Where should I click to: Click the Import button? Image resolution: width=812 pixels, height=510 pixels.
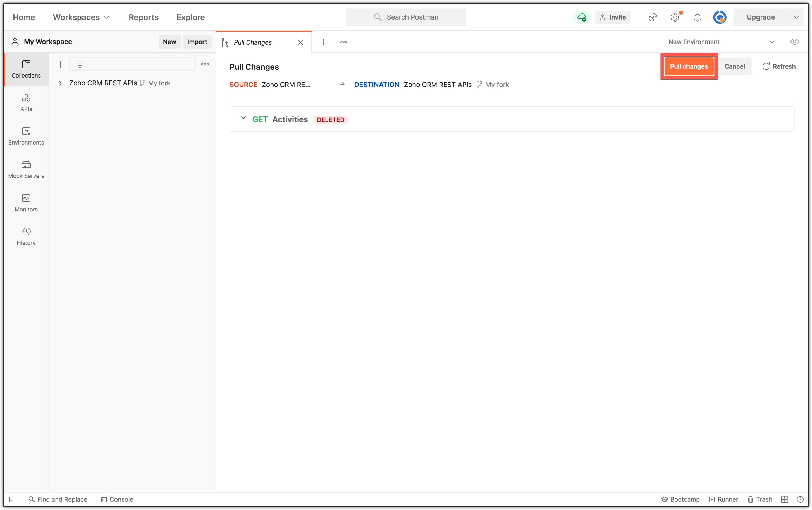197,42
